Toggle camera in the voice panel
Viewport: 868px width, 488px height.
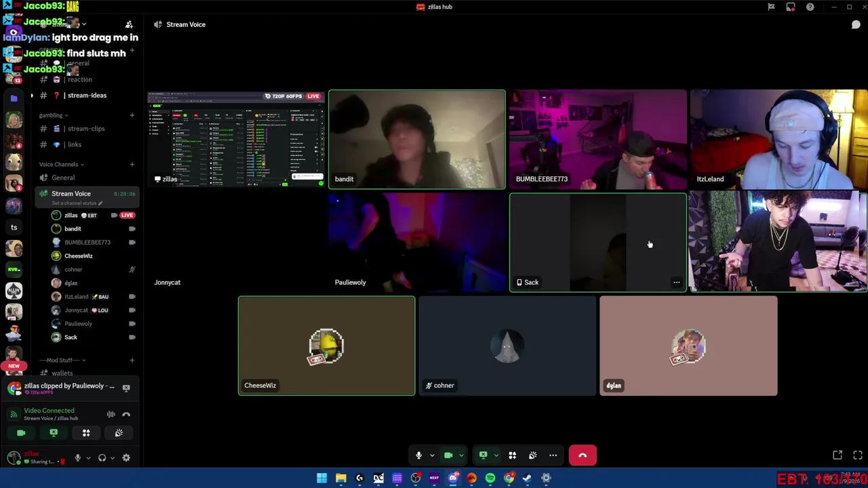coord(21,433)
